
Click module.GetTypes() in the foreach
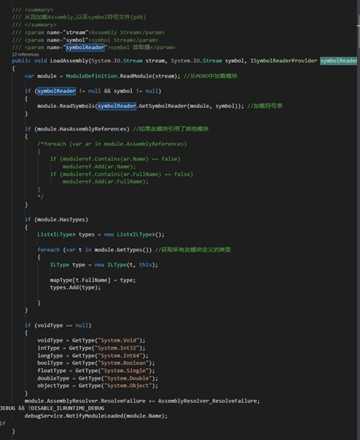coord(123,250)
